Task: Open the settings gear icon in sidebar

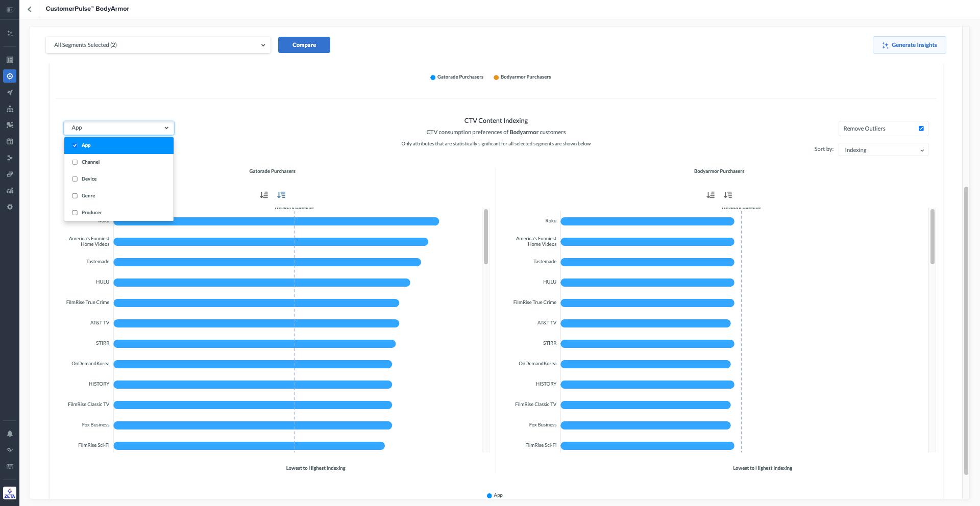Action: [x=10, y=207]
